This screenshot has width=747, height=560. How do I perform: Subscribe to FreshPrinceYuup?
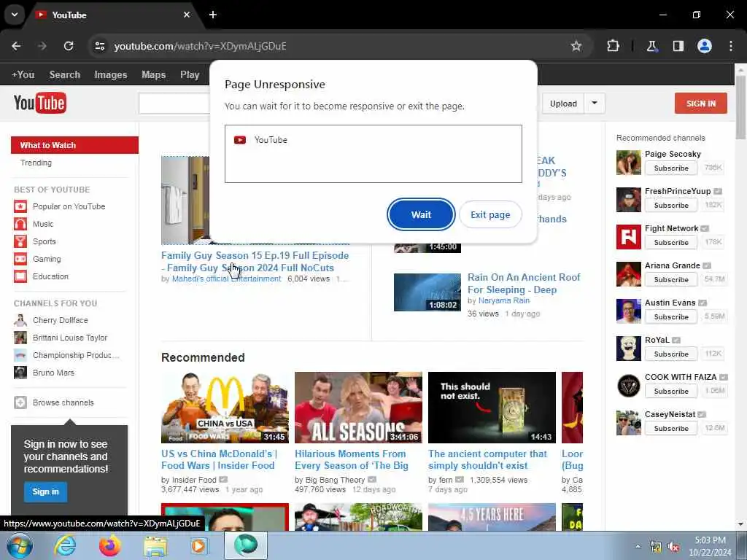pyautogui.click(x=671, y=205)
